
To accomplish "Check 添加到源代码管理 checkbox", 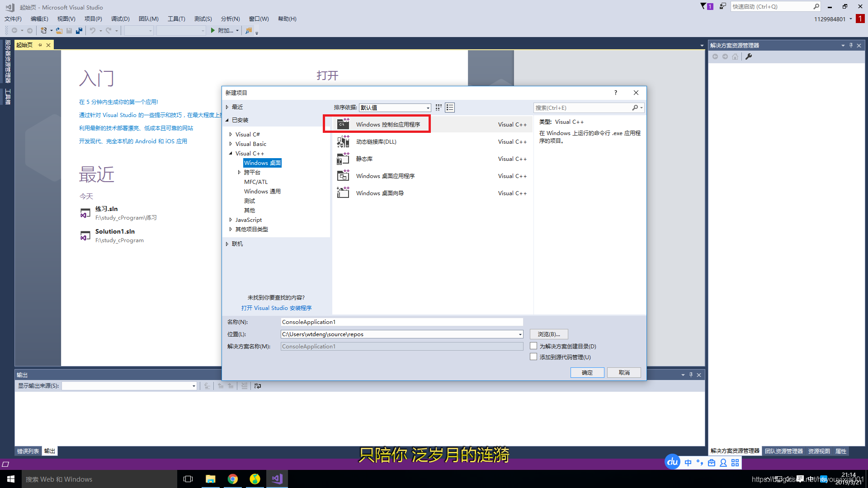I will pos(533,357).
